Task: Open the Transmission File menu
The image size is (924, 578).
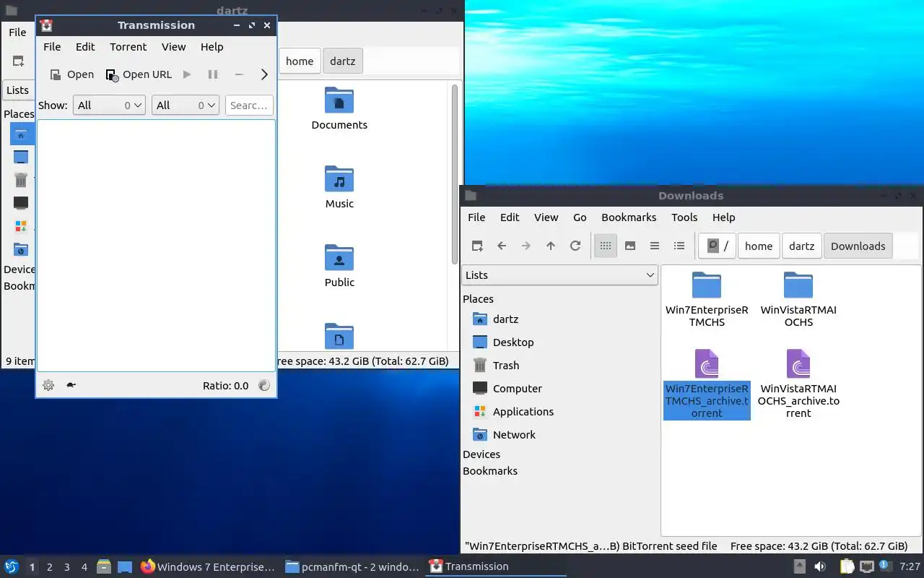Action: coord(52,47)
